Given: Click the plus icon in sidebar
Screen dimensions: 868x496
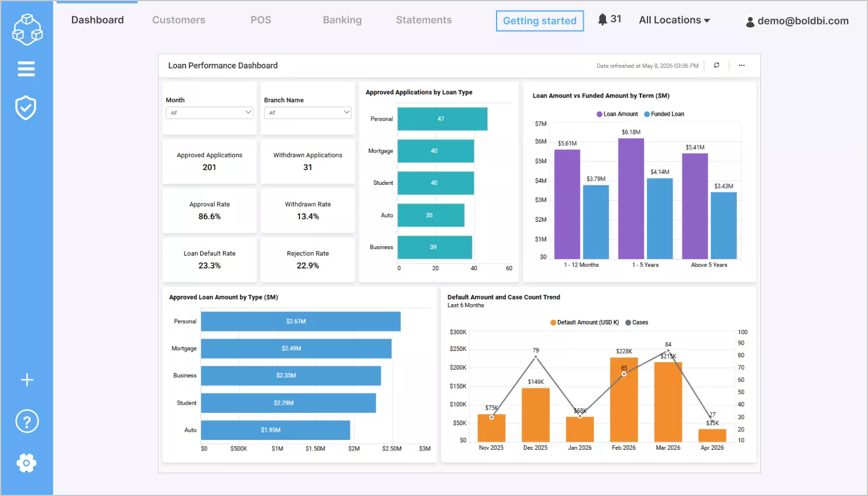Looking at the screenshot, I should pyautogui.click(x=27, y=380).
